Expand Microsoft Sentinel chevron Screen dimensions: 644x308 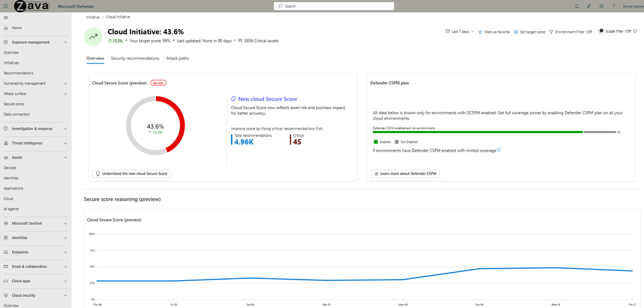pyautogui.click(x=66, y=223)
